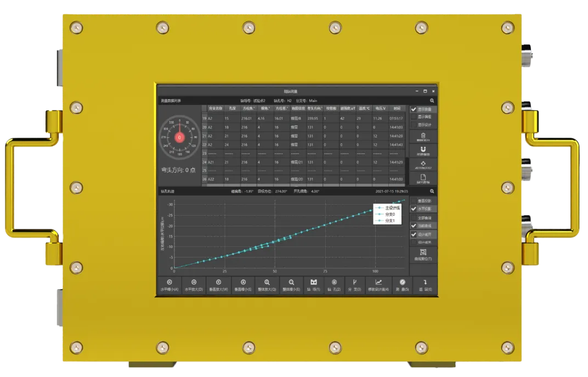Screen dimensions: 588x377
Task: Click the 孔深 column header
Action: pos(233,109)
